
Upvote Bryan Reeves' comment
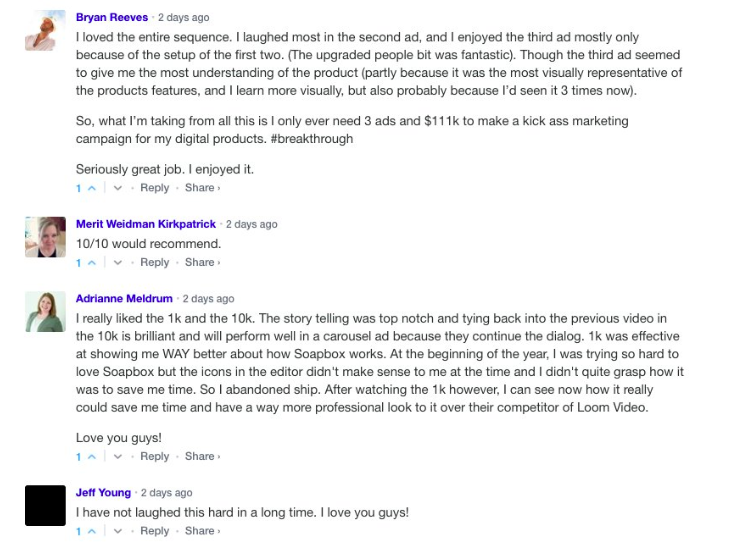pos(92,188)
